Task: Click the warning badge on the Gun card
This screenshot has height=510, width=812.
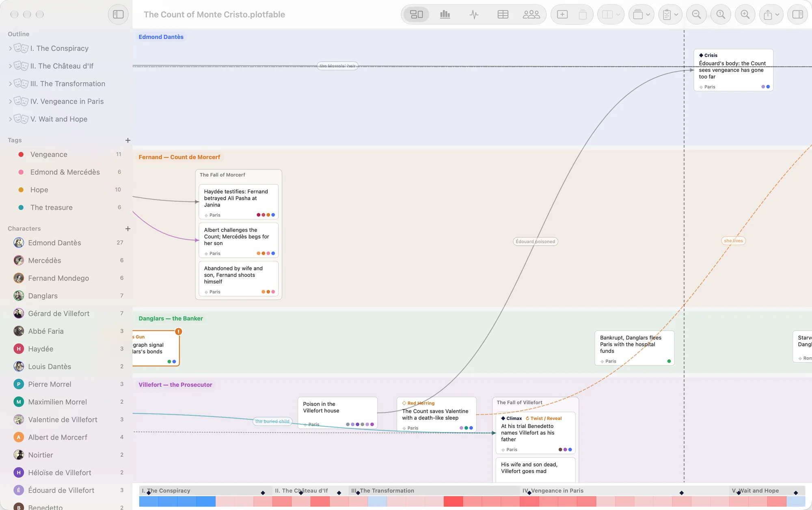Action: (x=178, y=331)
